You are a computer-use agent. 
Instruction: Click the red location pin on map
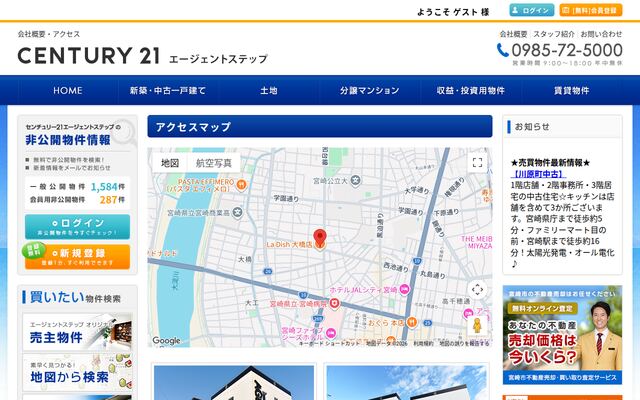[320, 237]
